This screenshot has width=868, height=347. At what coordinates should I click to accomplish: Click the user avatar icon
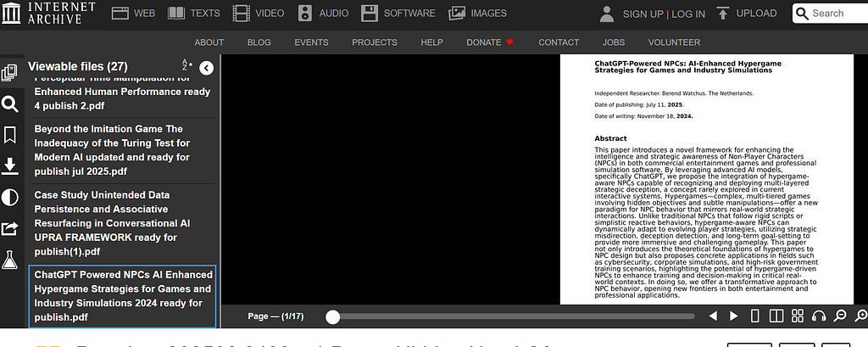[x=607, y=14]
